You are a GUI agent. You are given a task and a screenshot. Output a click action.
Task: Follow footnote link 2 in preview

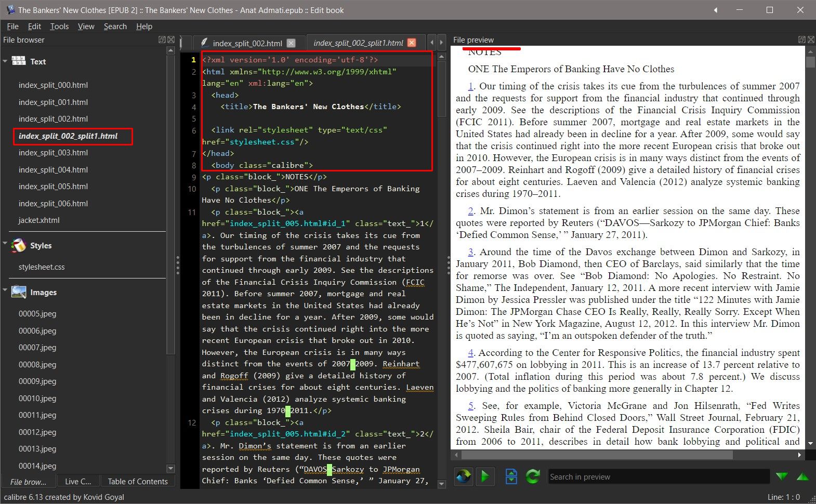(x=471, y=211)
